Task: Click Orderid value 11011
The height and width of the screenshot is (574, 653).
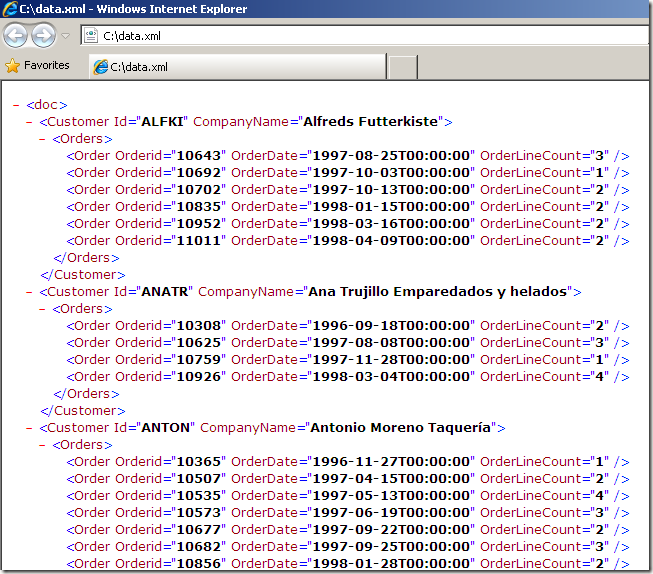Action: pos(199,241)
